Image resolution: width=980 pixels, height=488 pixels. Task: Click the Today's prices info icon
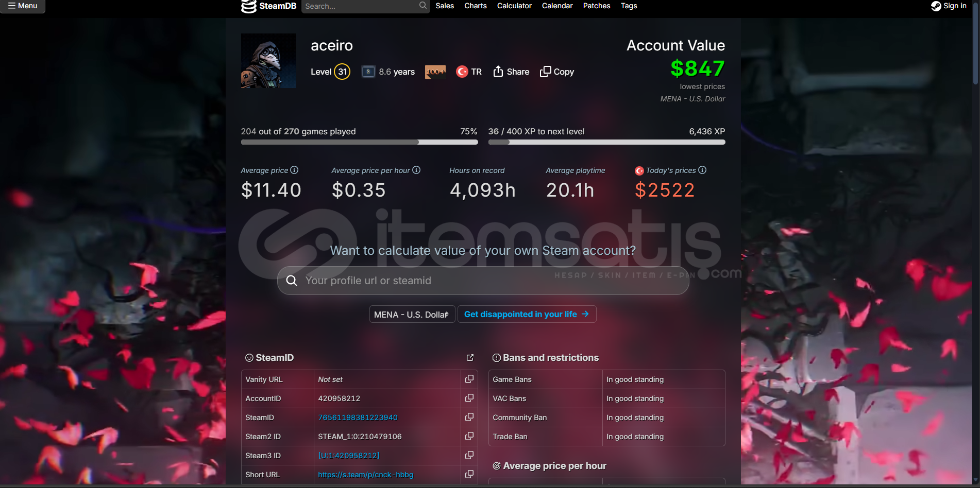coord(702,170)
